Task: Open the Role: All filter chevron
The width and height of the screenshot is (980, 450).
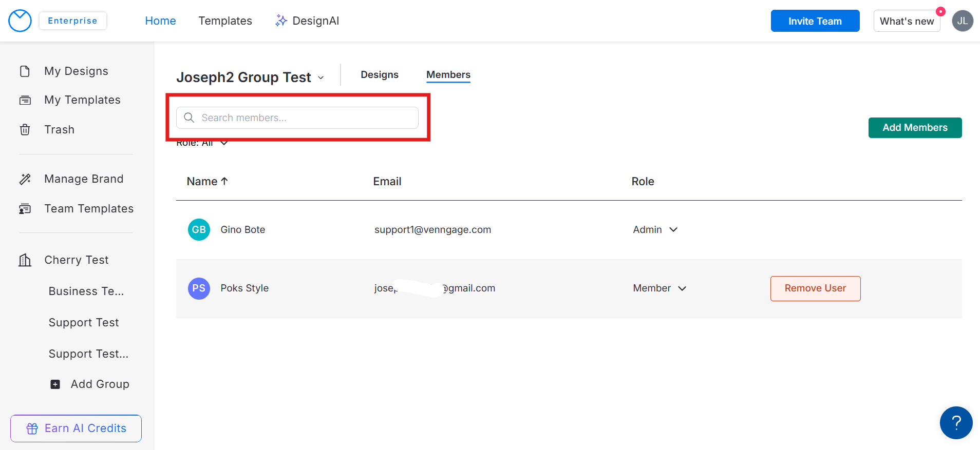Action: pos(224,143)
